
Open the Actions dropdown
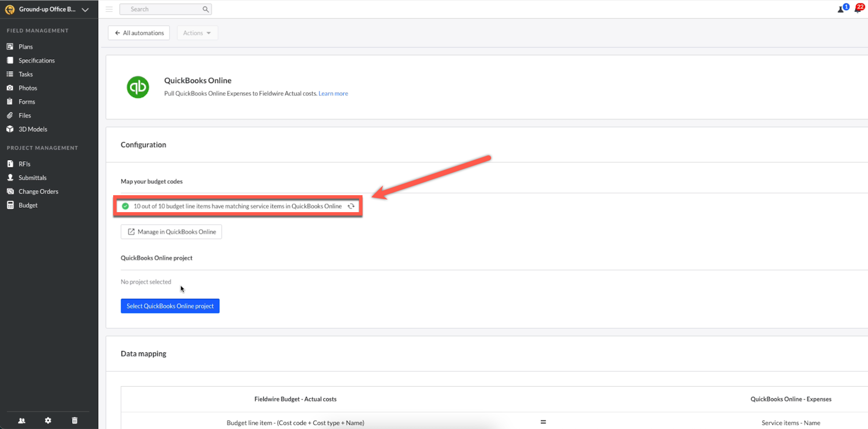(197, 33)
